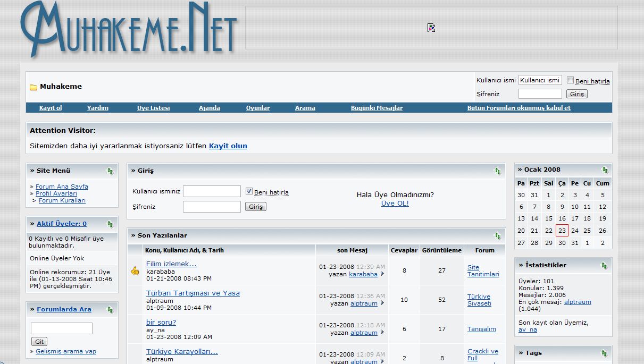Focus the Forumlarda Ara search field
This screenshot has height=364, width=644.
tap(62, 328)
